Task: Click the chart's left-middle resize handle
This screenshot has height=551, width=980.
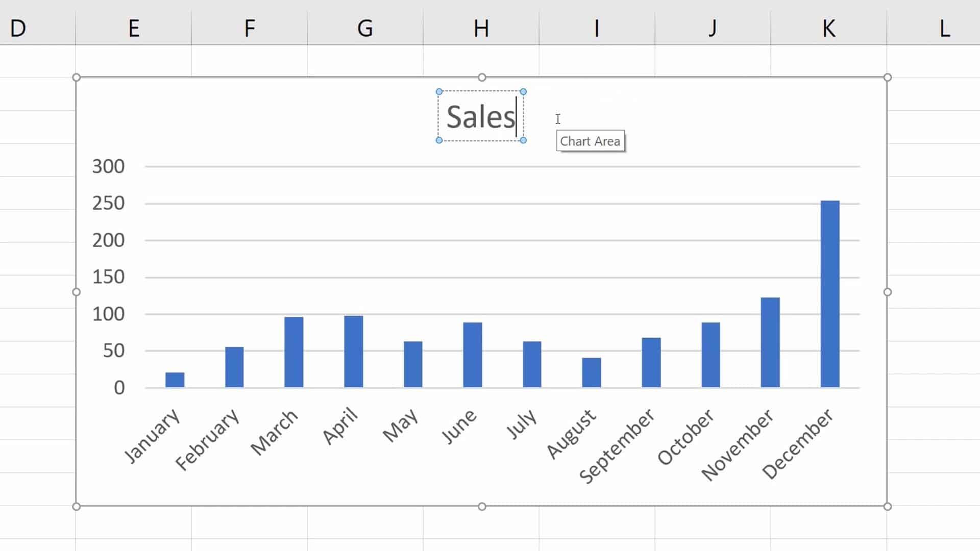Action: (x=76, y=292)
